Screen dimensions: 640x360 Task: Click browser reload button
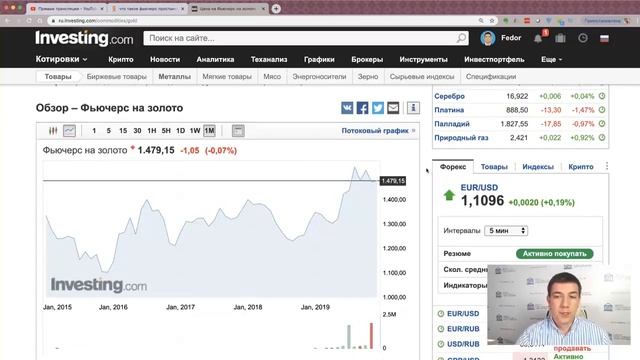click(29, 20)
